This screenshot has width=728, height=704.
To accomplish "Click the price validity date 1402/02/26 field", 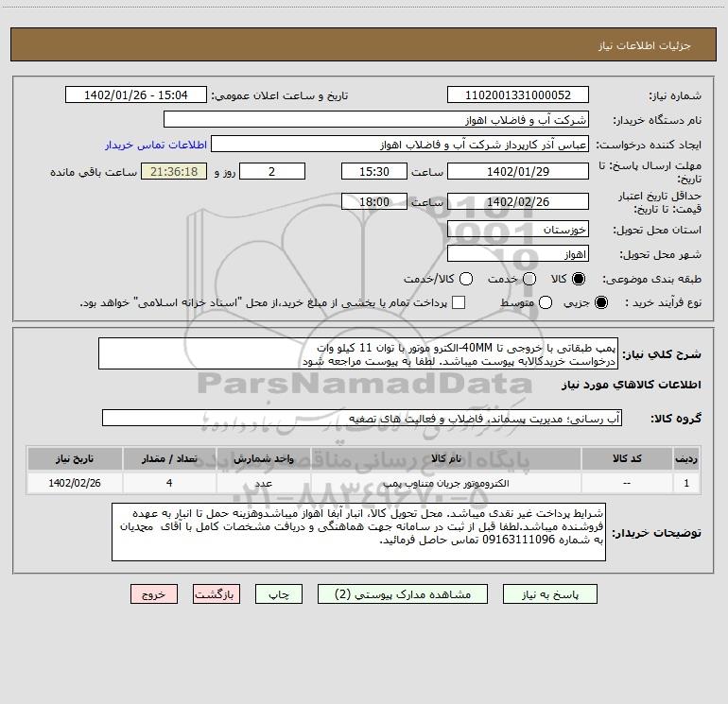I will (518, 202).
